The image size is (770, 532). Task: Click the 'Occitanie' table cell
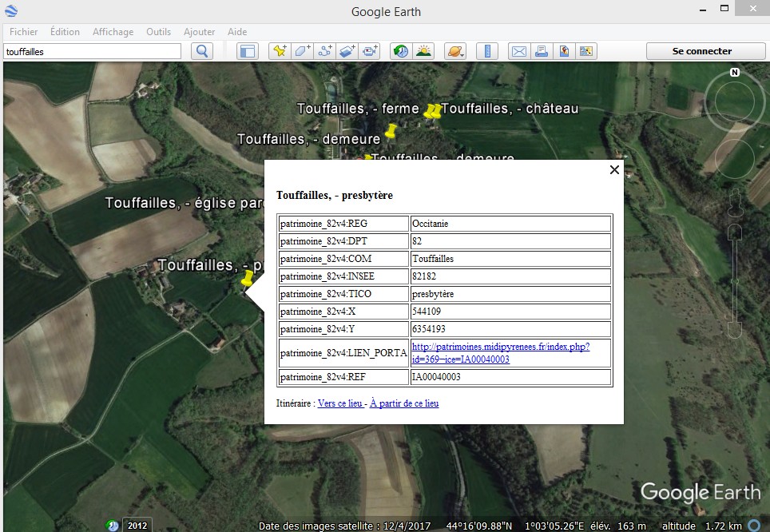pyautogui.click(x=510, y=224)
